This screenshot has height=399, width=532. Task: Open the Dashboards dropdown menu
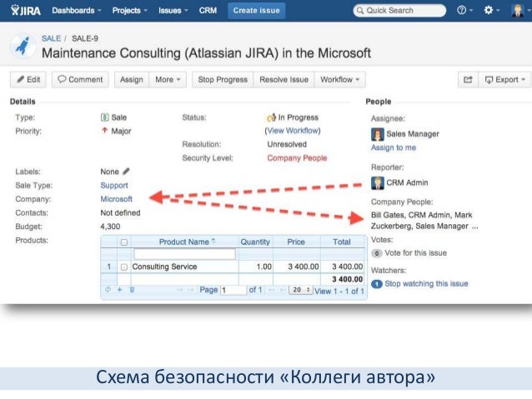pyautogui.click(x=77, y=11)
